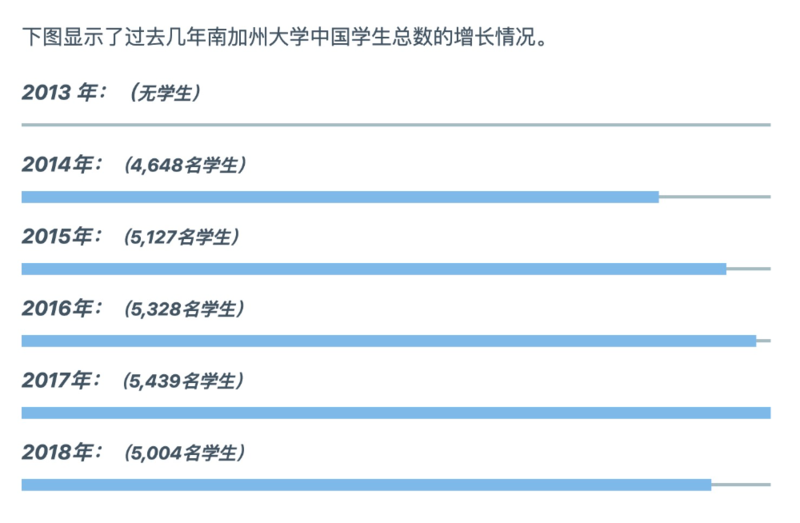
Task: Click the (5,328名学生) value text
Action: [x=185, y=309]
